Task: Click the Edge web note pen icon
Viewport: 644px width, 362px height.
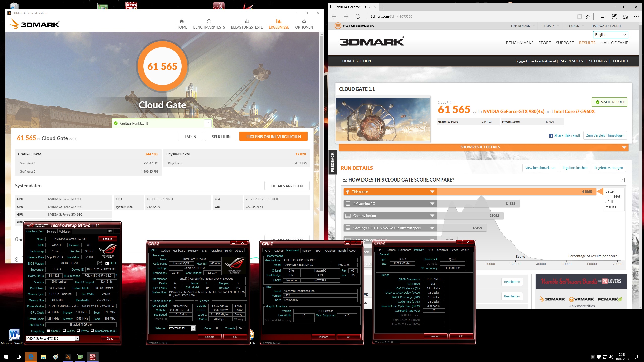Action: point(614,17)
